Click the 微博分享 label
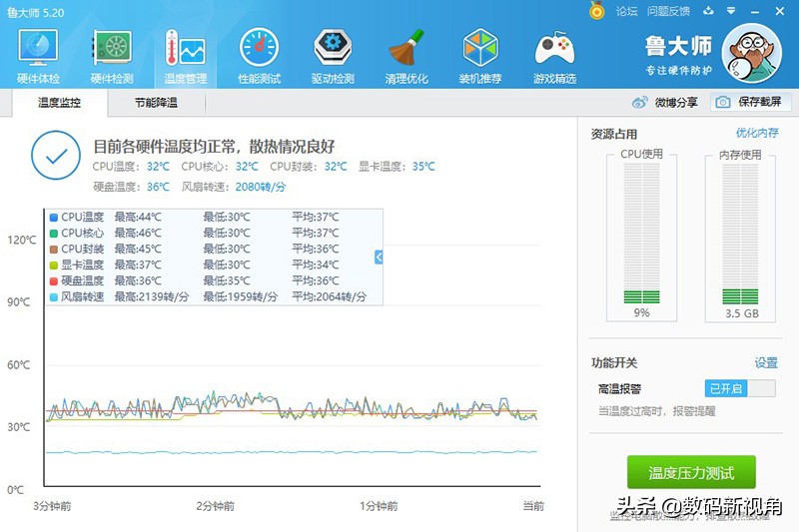 [676, 103]
